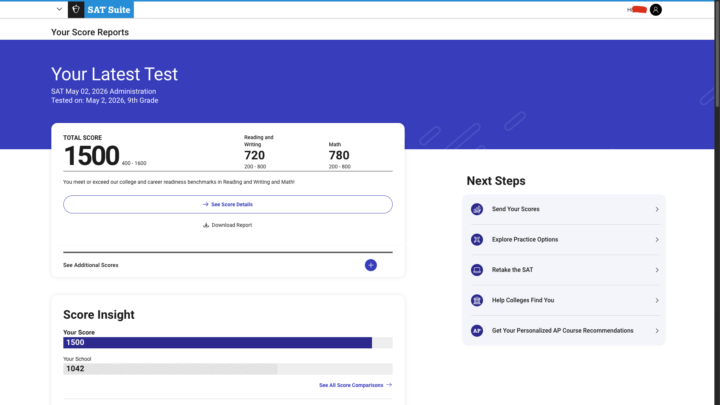Click the Next Steps heading
The width and height of the screenshot is (720, 405).
click(x=496, y=181)
